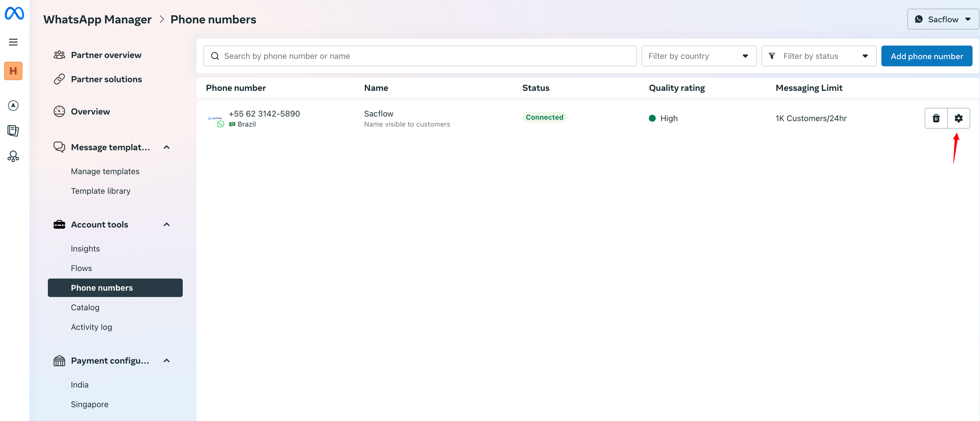Open phone number settings gear icon
Viewport: 980px width, 421px height.
(958, 119)
